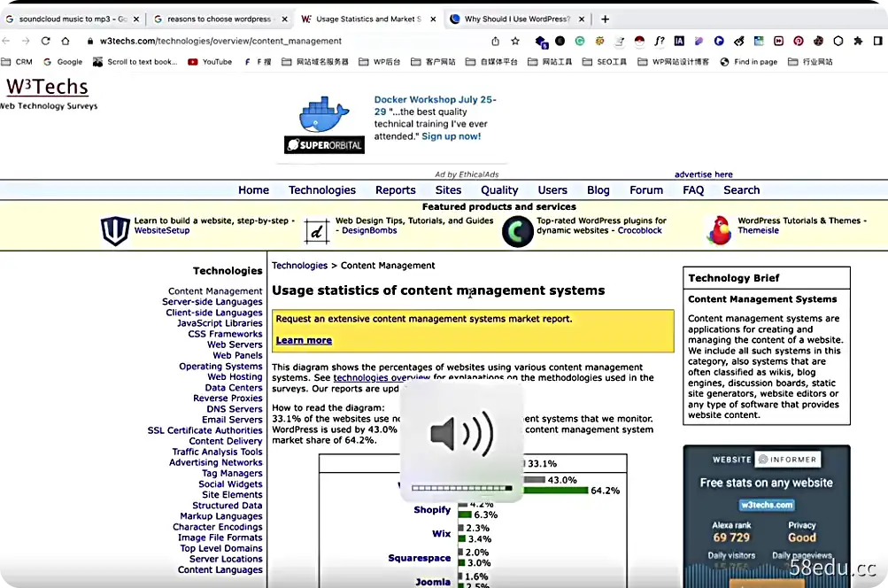Open the Blog nav menu item
The image size is (888, 588).
point(598,190)
